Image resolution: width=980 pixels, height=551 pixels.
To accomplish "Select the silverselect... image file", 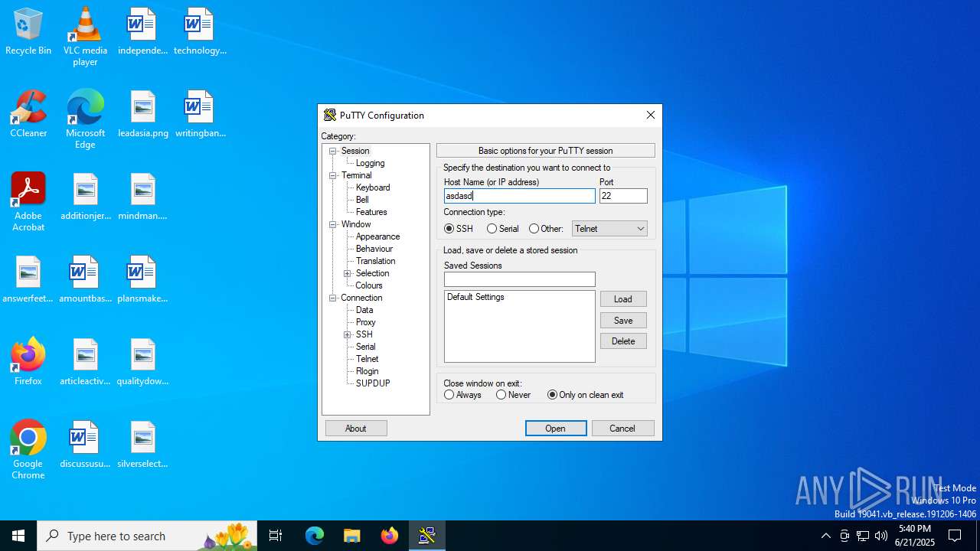I will 142,445.
